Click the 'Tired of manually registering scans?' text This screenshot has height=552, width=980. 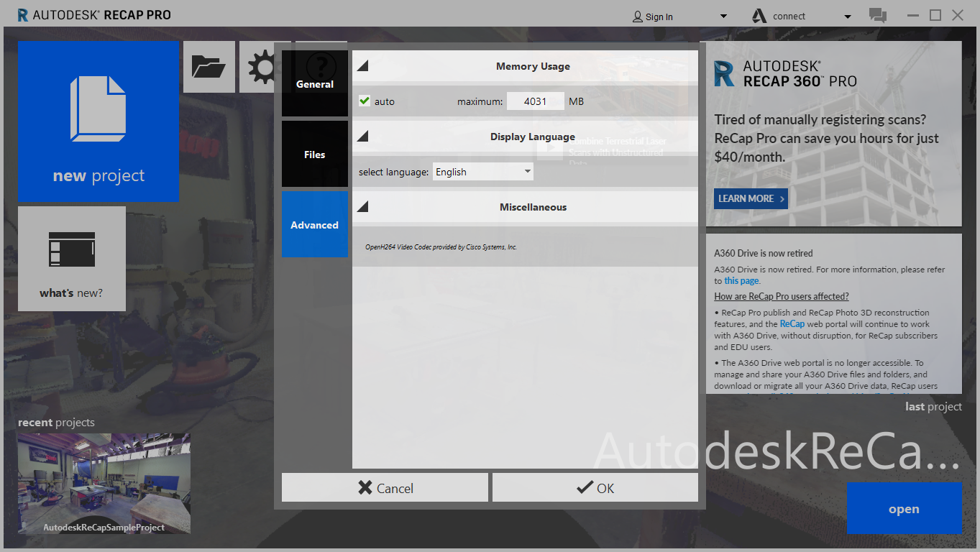pos(820,119)
